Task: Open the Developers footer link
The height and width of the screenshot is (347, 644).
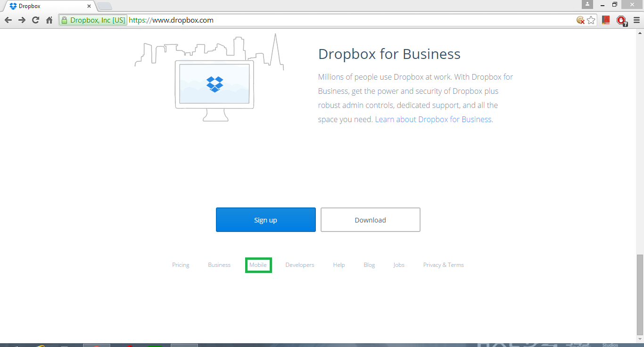Action: (x=300, y=265)
